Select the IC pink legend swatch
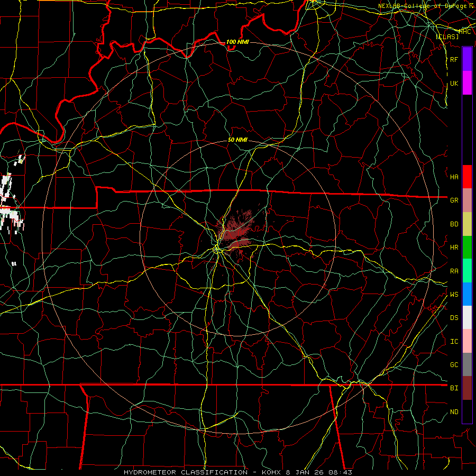The image size is (476, 476). 467,341
